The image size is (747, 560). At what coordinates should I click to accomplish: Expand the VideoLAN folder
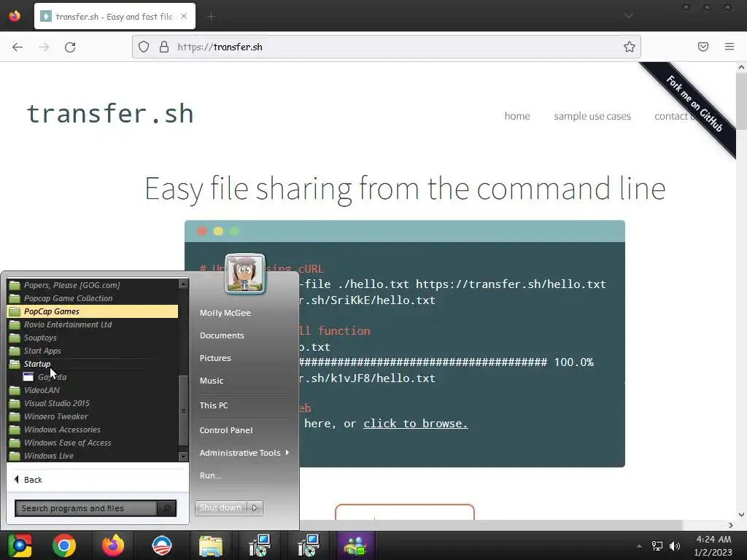click(x=93, y=390)
